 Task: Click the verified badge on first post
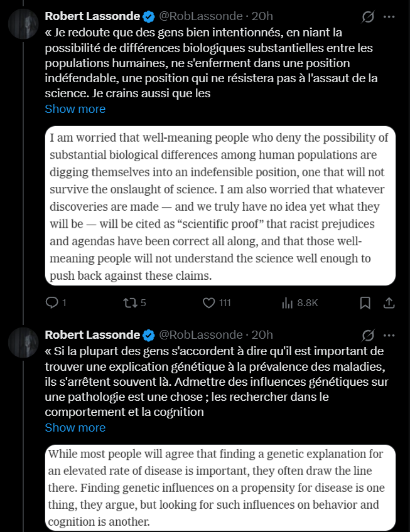point(148,16)
